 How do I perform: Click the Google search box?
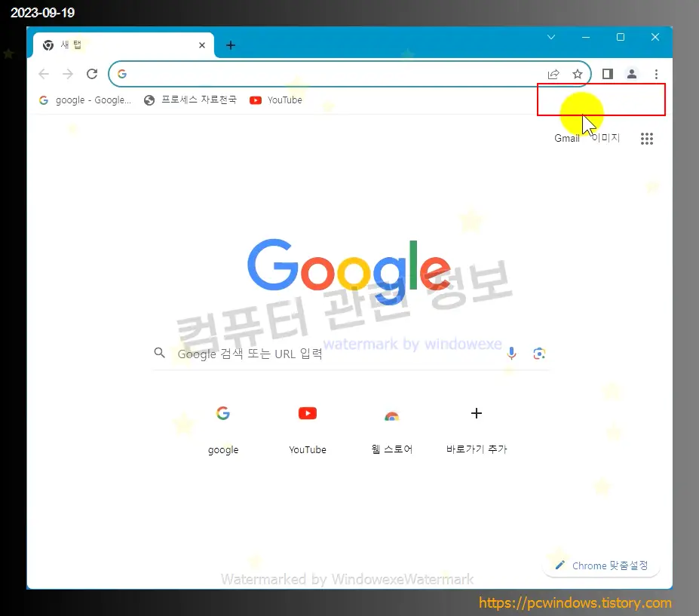[x=351, y=354]
